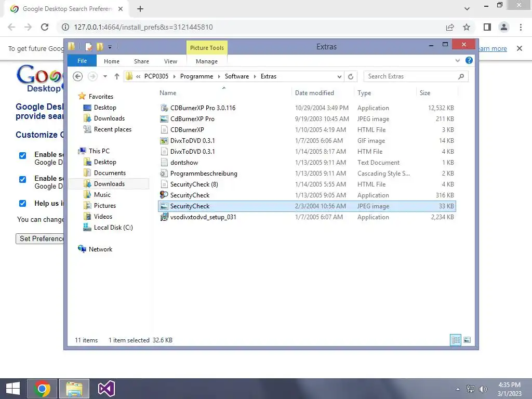532x399 pixels.
Task: Refresh the Extras folder view
Action: click(351, 76)
